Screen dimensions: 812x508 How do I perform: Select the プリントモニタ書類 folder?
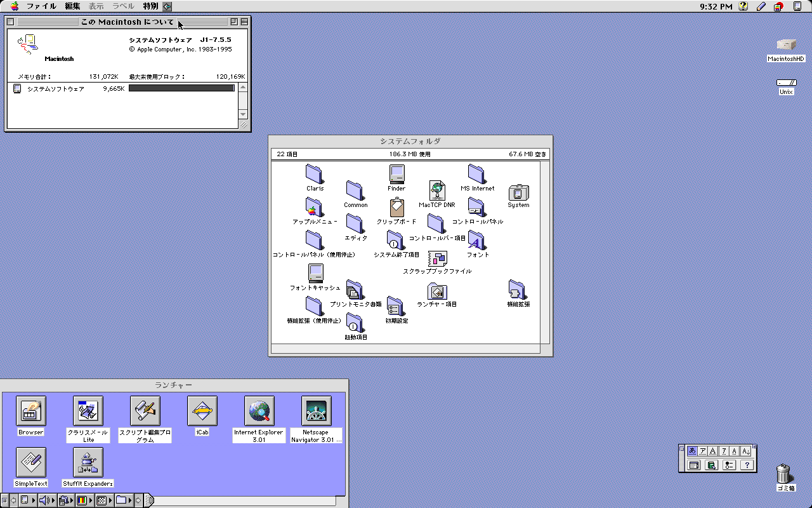click(x=355, y=290)
